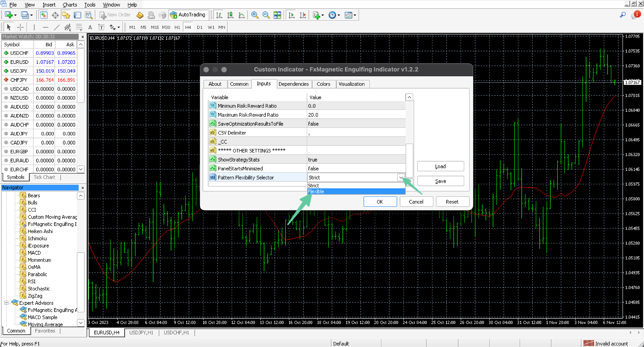Select the Crosshair tool in line toolbar
644x347 pixels.
20,27
